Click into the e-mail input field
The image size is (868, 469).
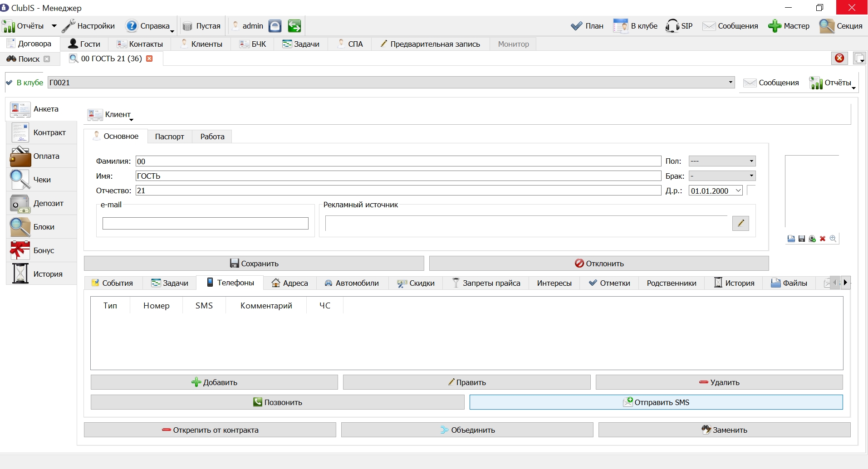[206, 223]
